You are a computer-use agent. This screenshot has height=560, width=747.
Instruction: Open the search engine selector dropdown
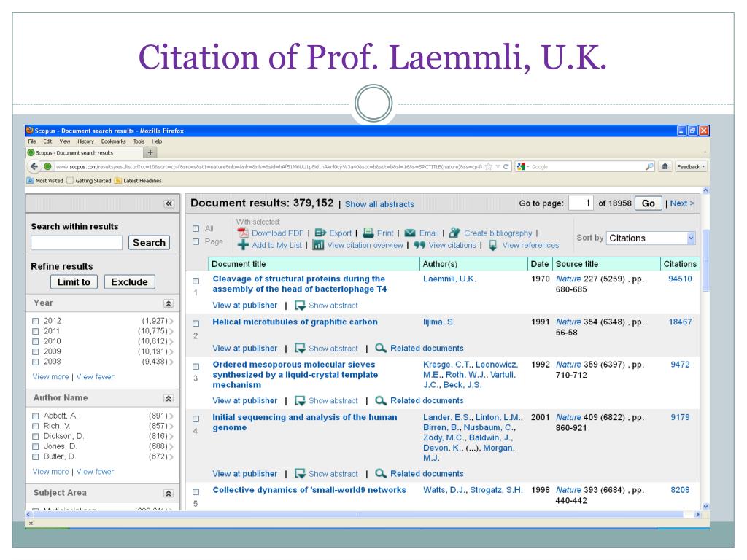click(x=523, y=167)
